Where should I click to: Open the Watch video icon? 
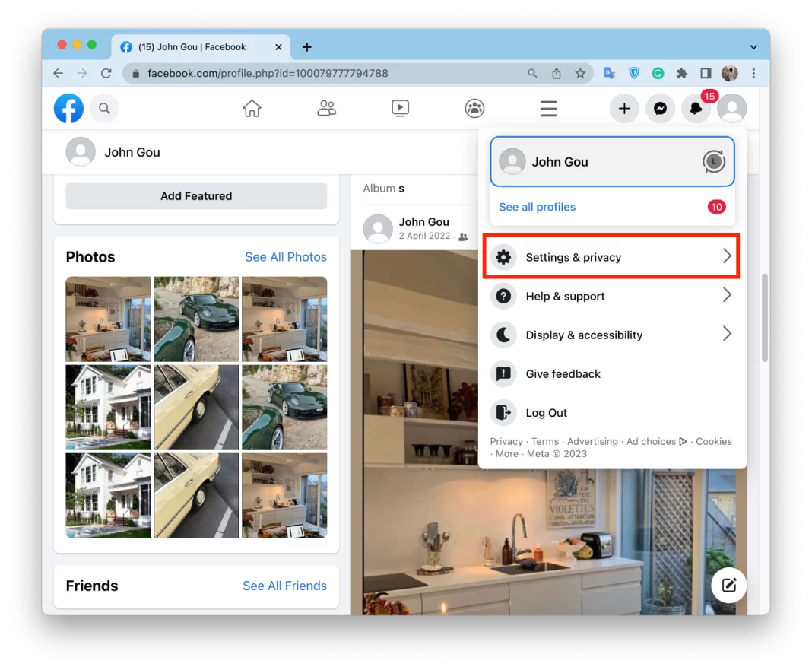point(401,109)
